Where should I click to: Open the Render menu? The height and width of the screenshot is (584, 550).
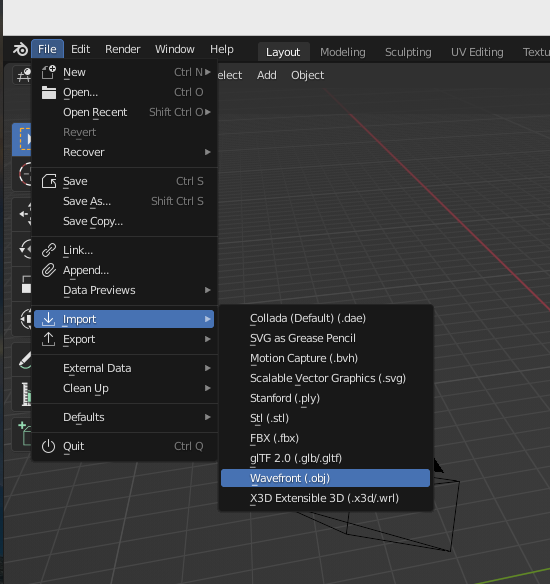pyautogui.click(x=123, y=49)
